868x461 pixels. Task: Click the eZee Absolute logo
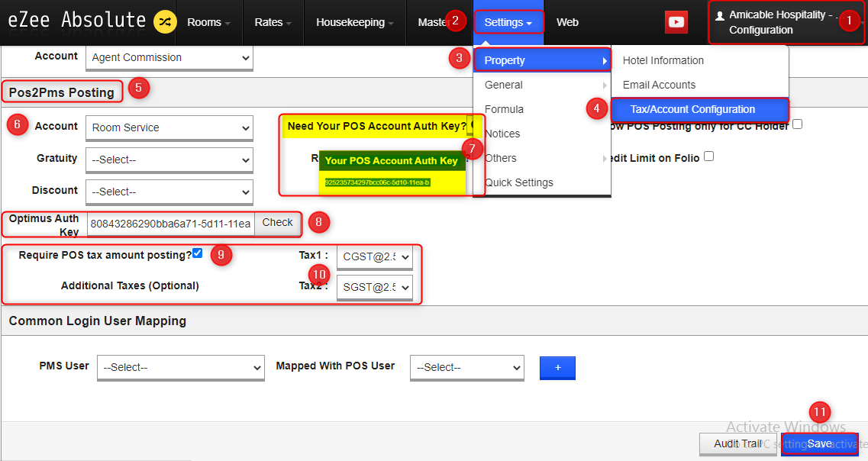point(76,21)
